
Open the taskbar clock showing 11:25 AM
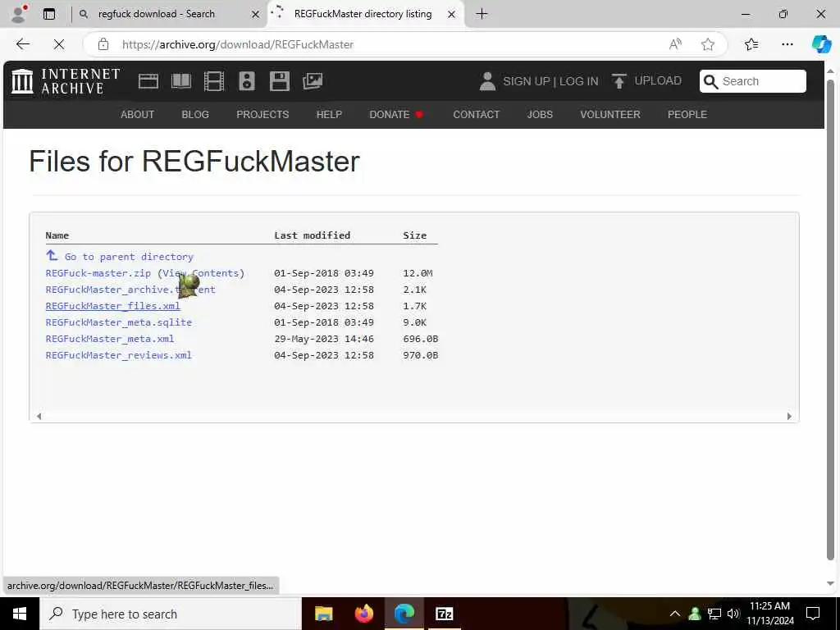(x=769, y=614)
